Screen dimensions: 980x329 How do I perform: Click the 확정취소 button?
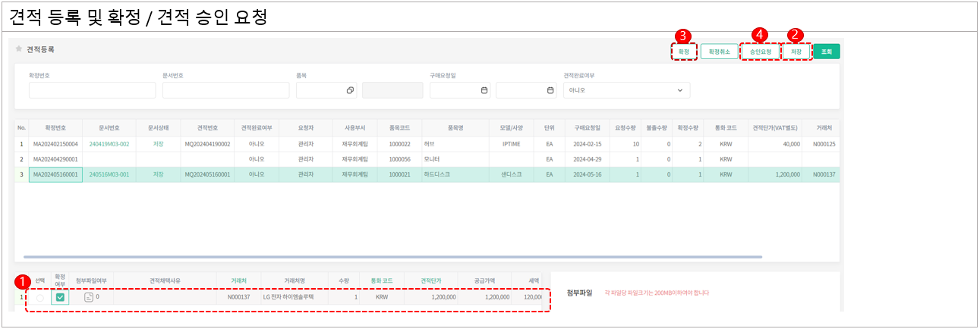click(719, 52)
